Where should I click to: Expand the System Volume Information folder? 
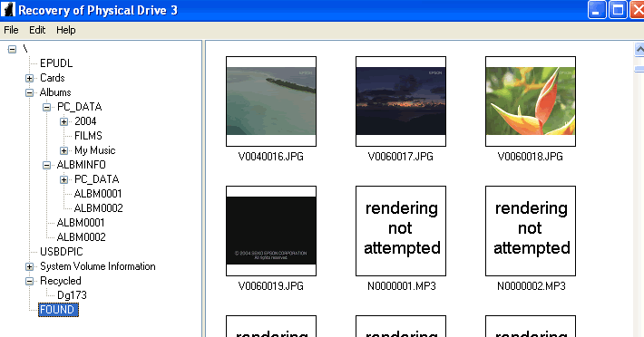(x=30, y=267)
